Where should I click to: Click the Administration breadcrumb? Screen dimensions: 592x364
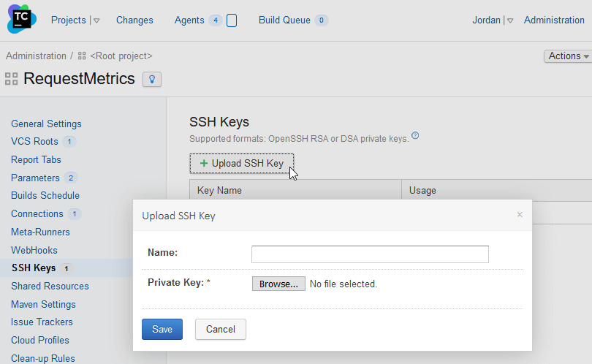[36, 56]
